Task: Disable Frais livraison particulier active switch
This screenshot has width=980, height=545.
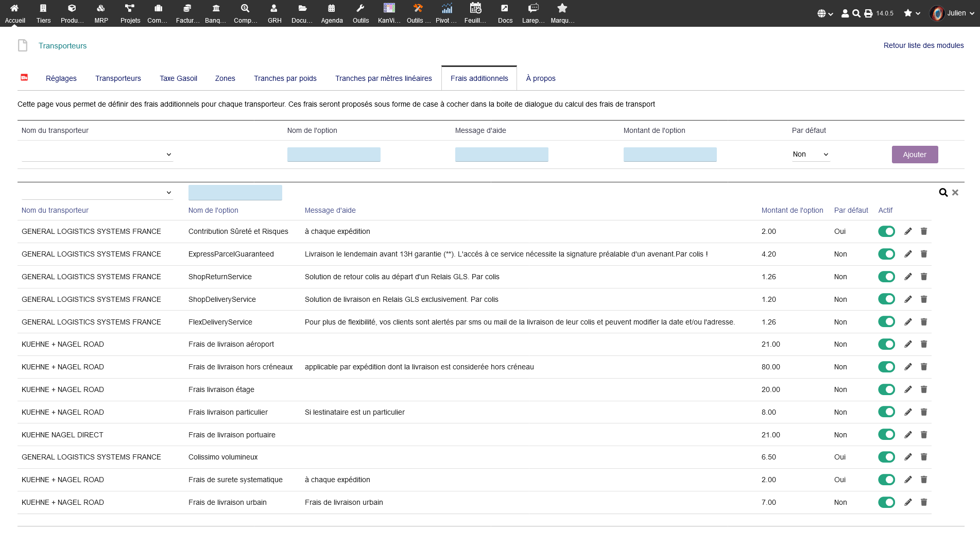Action: pyautogui.click(x=887, y=412)
